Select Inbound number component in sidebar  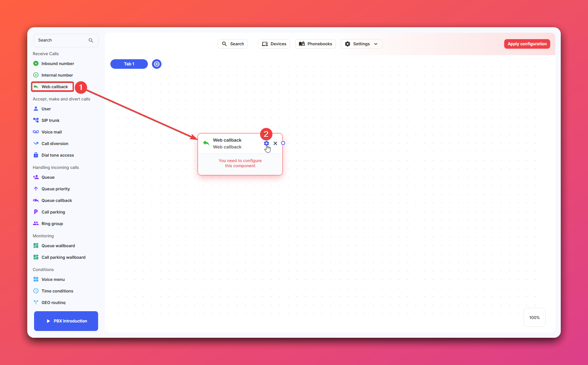(x=57, y=64)
